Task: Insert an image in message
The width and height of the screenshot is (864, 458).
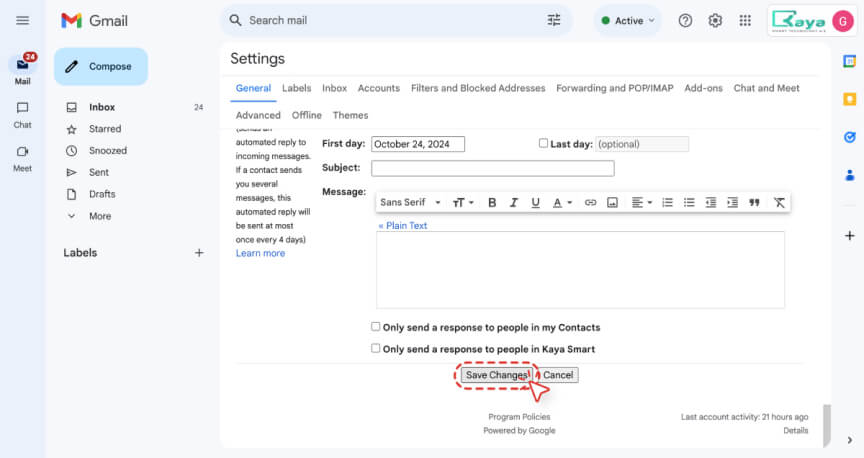Action: point(612,203)
